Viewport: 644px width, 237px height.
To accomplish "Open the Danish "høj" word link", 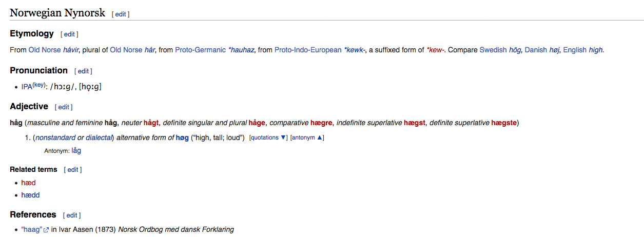I will coord(553,50).
